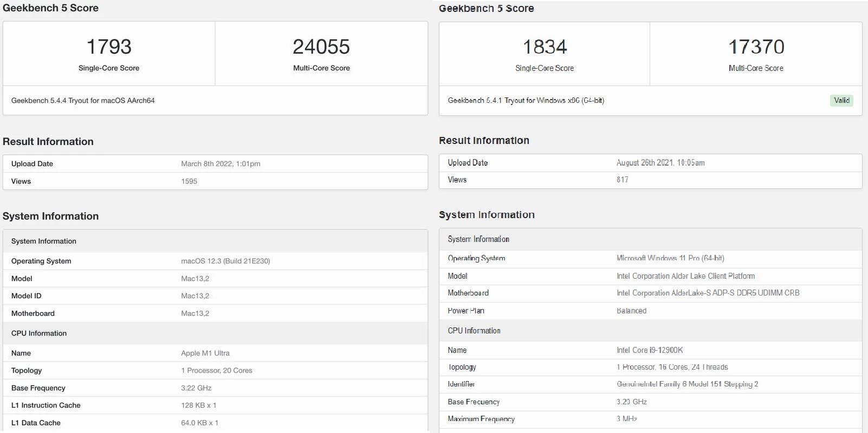
Task: Click '128 KB x 1' cache value
Action: [x=199, y=405]
